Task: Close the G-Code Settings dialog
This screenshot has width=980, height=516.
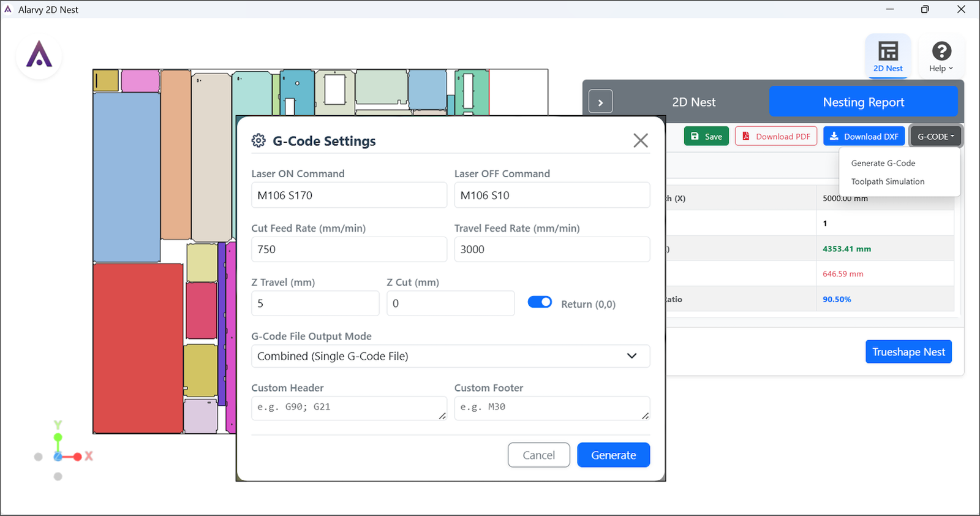Action: [x=641, y=140]
